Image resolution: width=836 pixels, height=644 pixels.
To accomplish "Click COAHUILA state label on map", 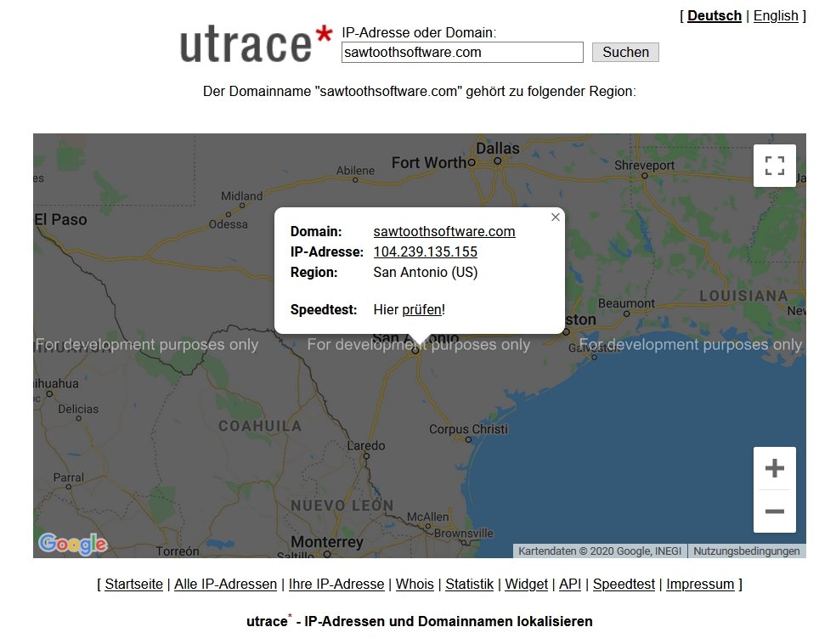I will (260, 426).
